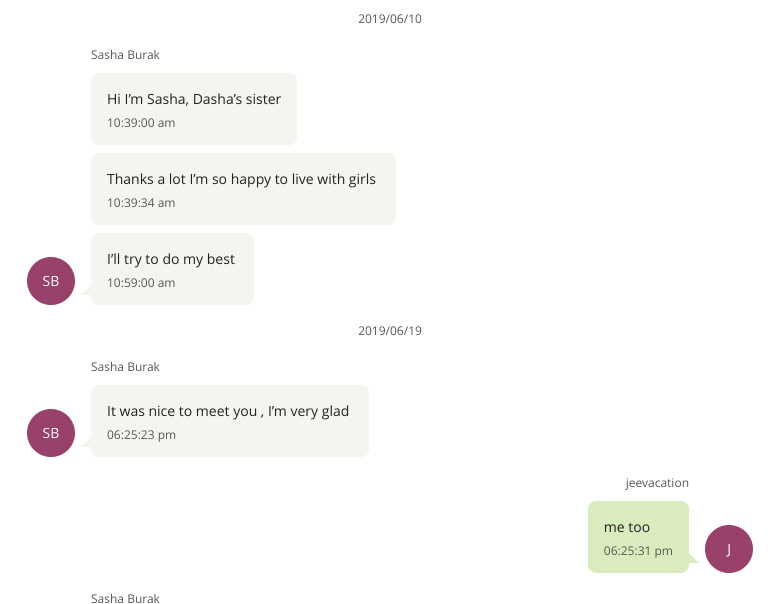Click the 10:39:00 am timestamp
The image size is (774, 604).
(141, 123)
